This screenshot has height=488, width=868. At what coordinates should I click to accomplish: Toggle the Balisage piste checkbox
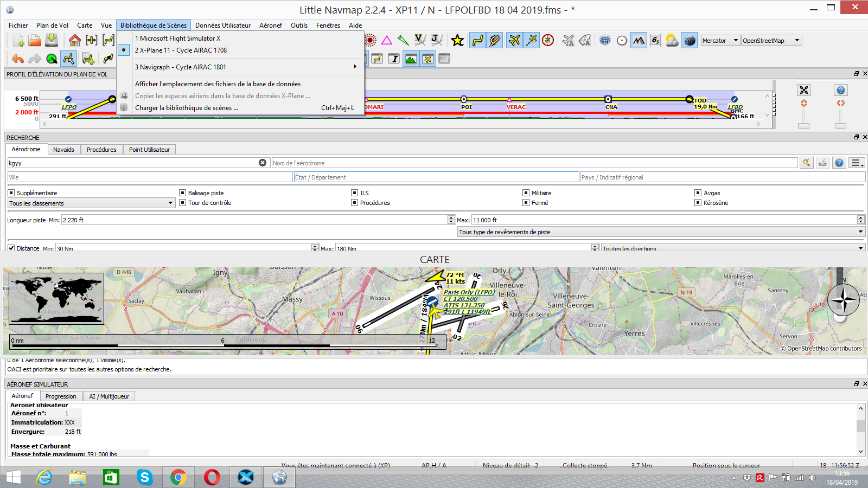click(x=182, y=193)
